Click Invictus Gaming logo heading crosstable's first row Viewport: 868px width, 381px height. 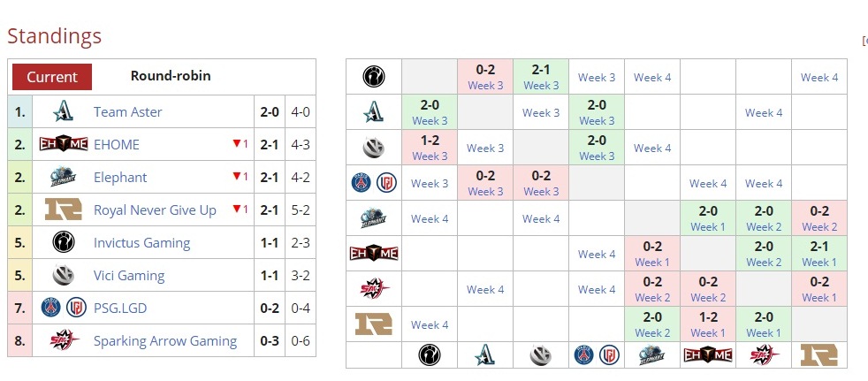pos(374,77)
